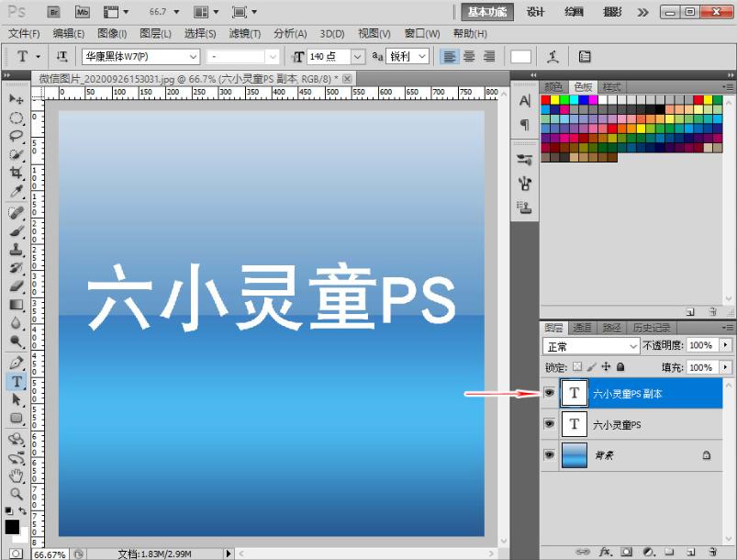Click the 基本功能 workspace button
737x560 pixels.
coord(486,12)
